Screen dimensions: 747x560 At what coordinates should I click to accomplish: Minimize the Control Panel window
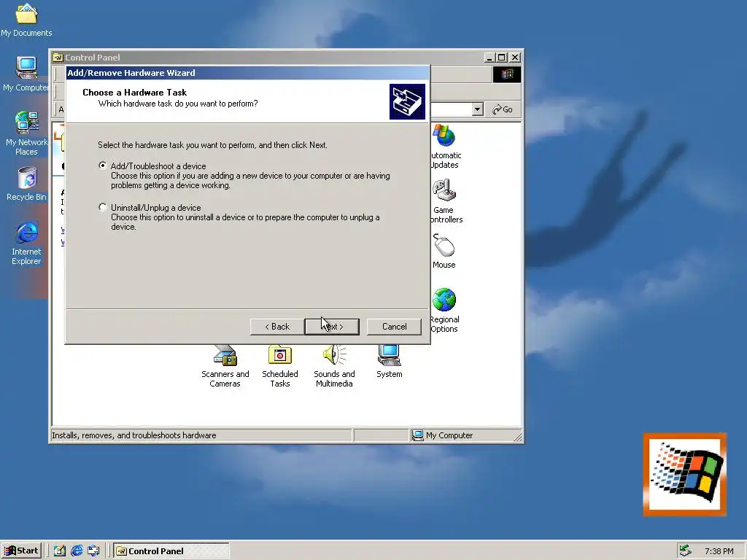489,58
